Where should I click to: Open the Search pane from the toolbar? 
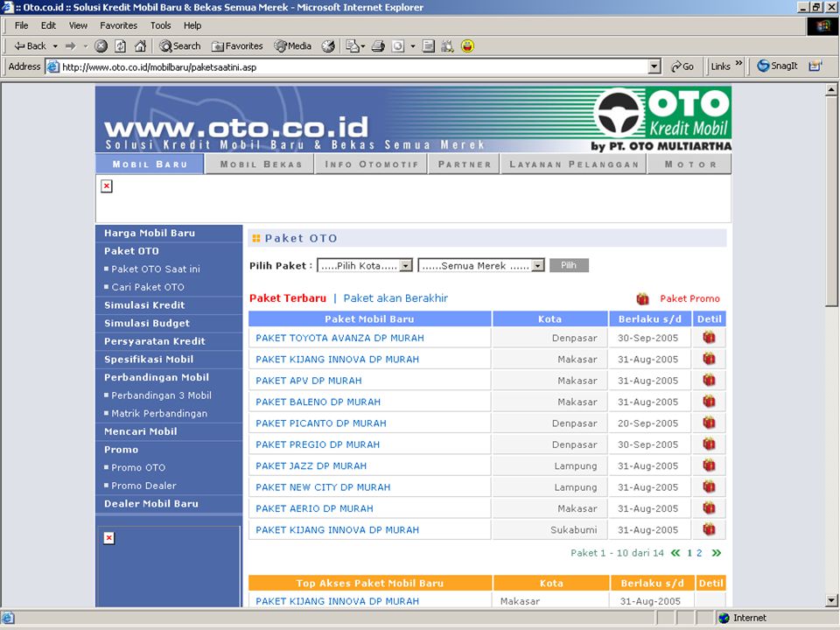point(180,46)
